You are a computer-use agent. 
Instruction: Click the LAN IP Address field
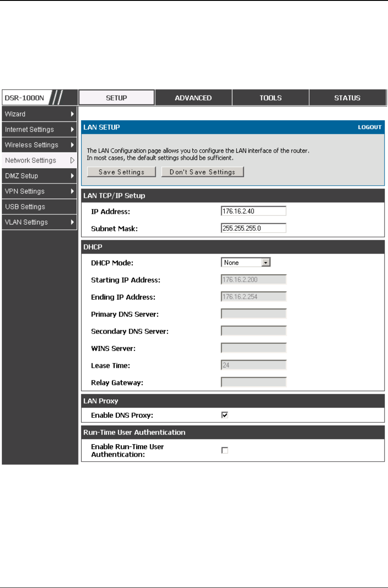click(x=253, y=211)
